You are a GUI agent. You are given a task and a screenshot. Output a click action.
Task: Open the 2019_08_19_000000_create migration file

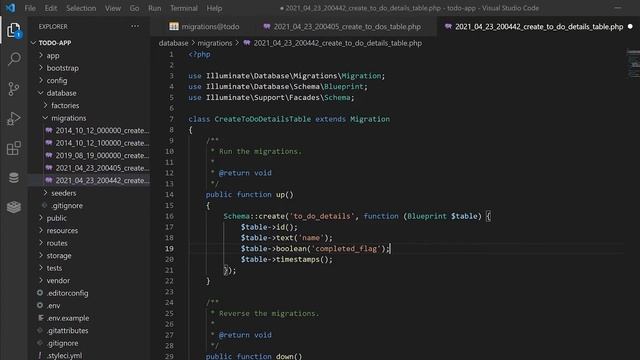[x=102, y=156]
